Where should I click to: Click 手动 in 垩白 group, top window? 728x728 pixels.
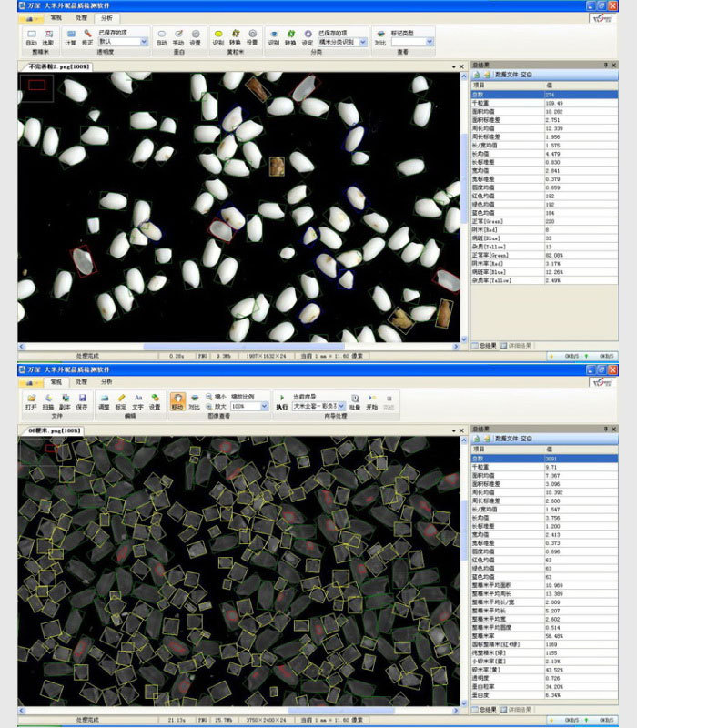coord(178,37)
